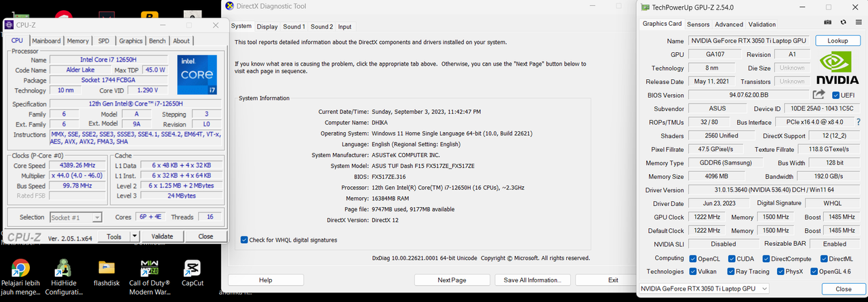Open the About tab in CPU-Z
This screenshot has height=302, width=868.
click(181, 41)
